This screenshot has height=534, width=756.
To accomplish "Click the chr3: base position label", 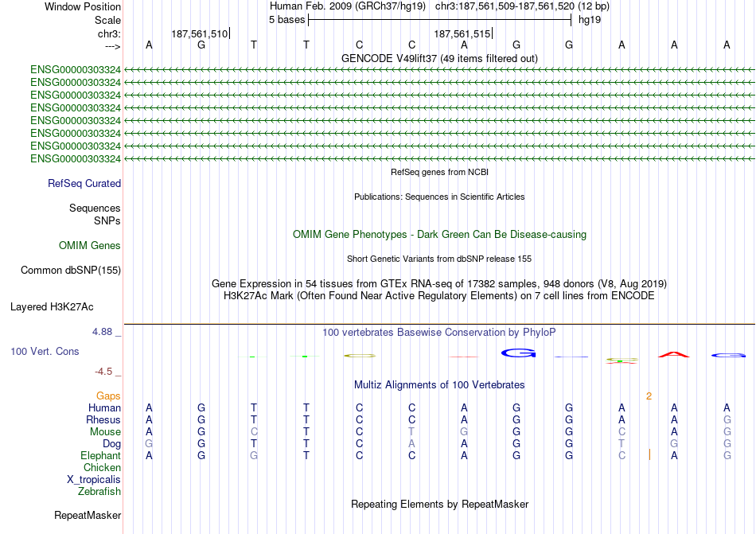I will [109, 33].
